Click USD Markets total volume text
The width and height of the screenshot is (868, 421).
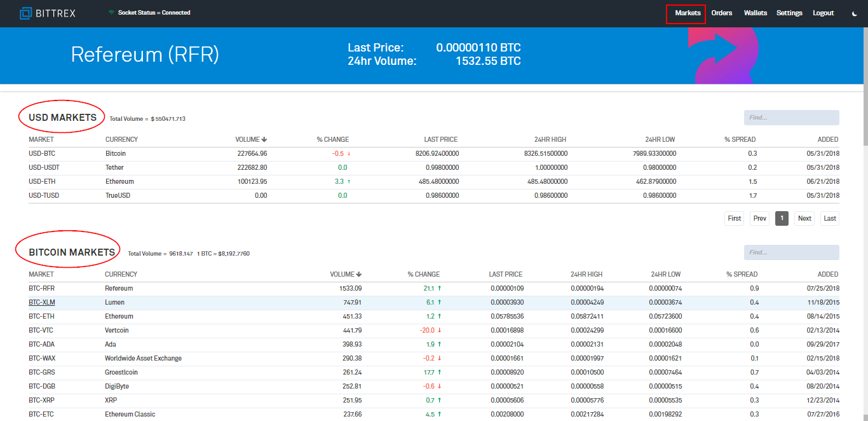pos(147,119)
